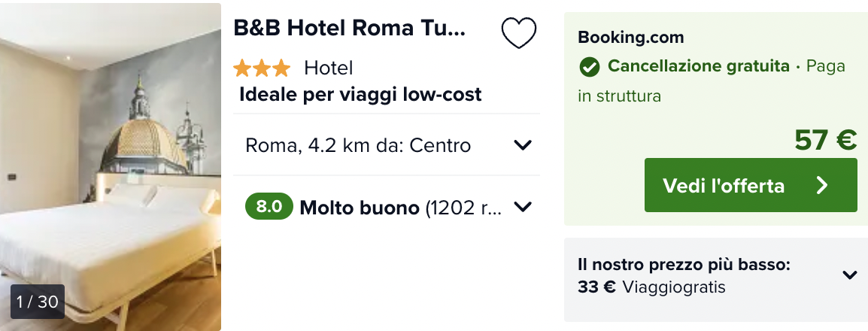Click Roma, 4.2 km da: Centro text
This screenshot has width=868, height=331.
pos(358,145)
